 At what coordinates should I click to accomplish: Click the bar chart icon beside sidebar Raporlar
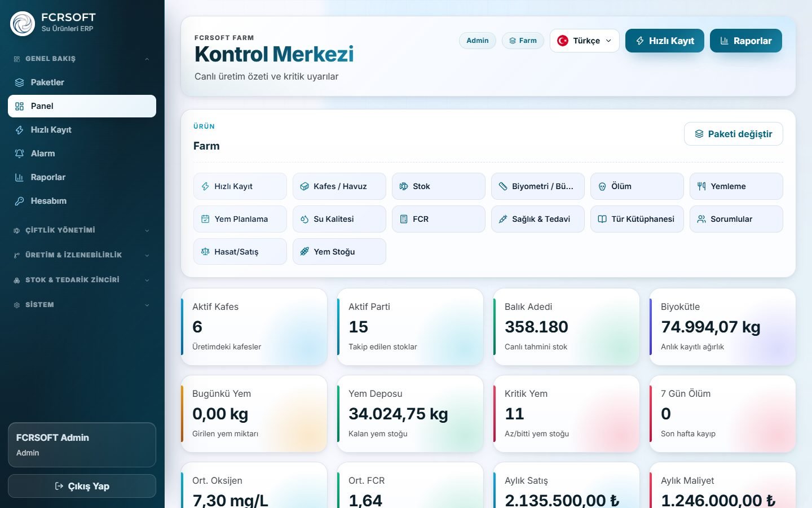click(19, 177)
